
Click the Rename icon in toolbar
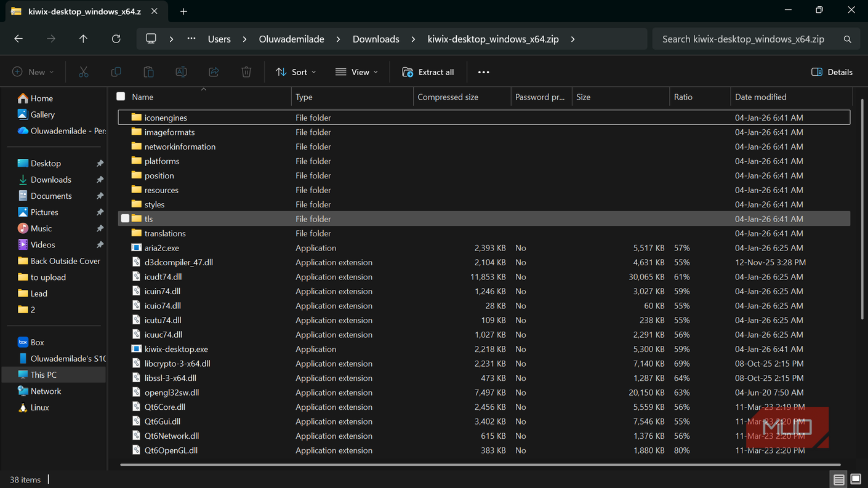pyautogui.click(x=181, y=72)
